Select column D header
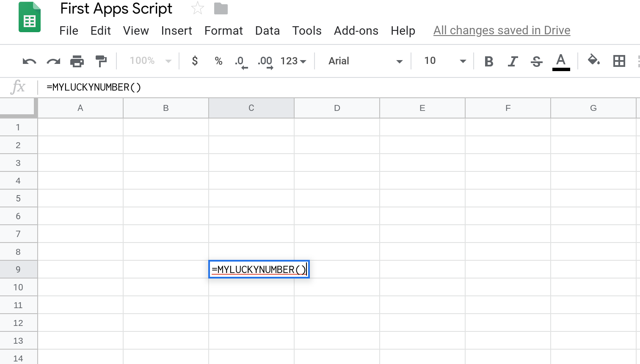The image size is (640, 364). click(x=337, y=108)
